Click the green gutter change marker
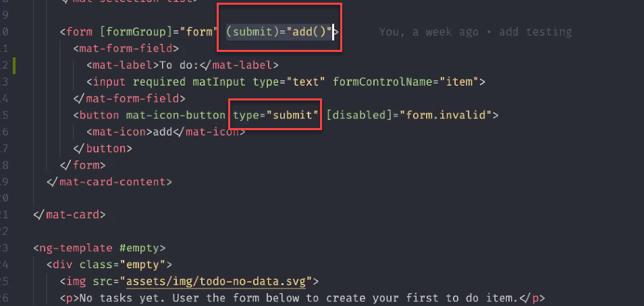This screenshot has height=306, width=644. [14, 65]
